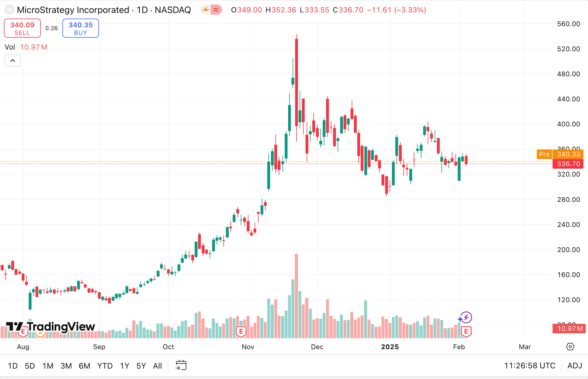The height and width of the screenshot is (379, 588).
Task: Click the Mar time axis label
Action: point(525,347)
